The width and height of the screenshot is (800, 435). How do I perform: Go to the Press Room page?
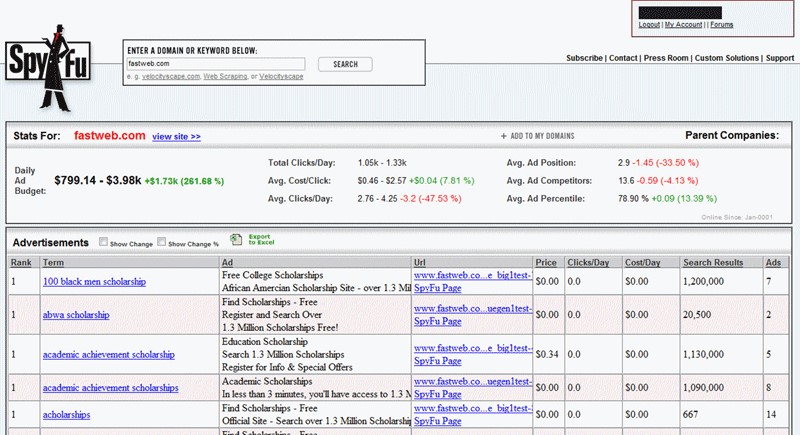pos(666,58)
